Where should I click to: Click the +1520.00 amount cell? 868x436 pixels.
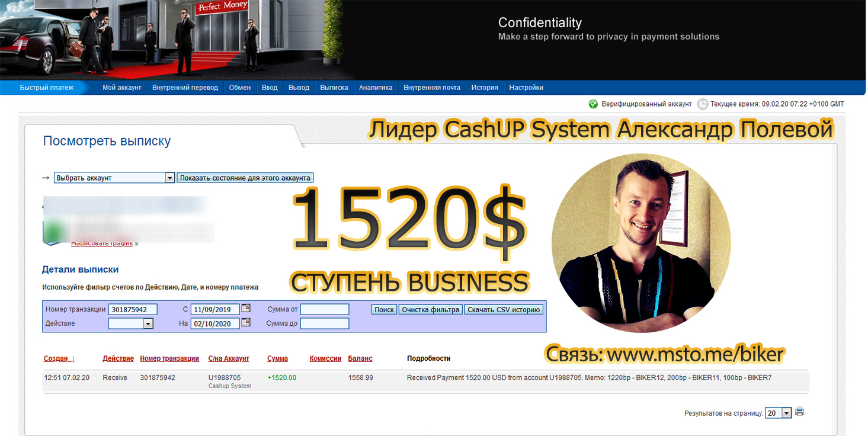coord(282,377)
